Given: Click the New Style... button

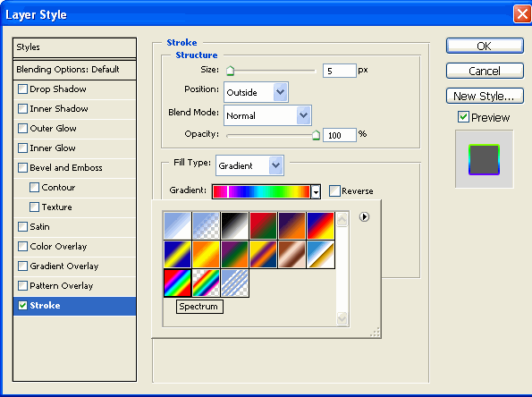Looking at the screenshot, I should (485, 96).
